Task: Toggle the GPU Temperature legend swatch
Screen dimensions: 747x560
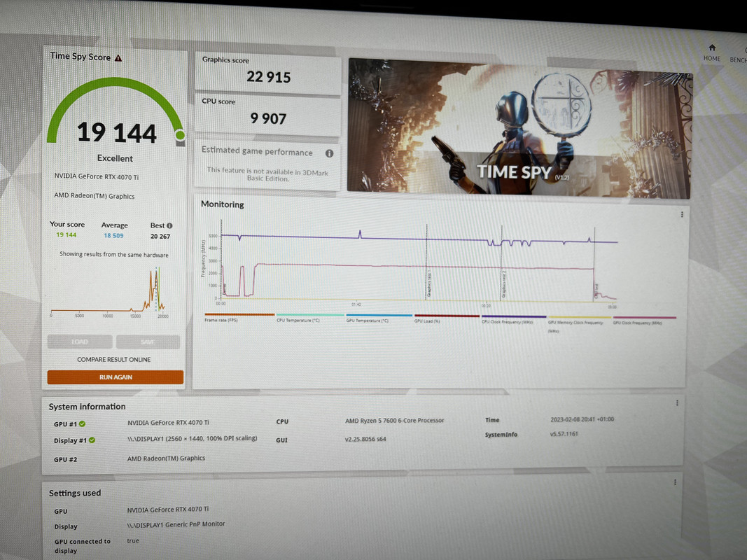Action: pyautogui.click(x=379, y=315)
